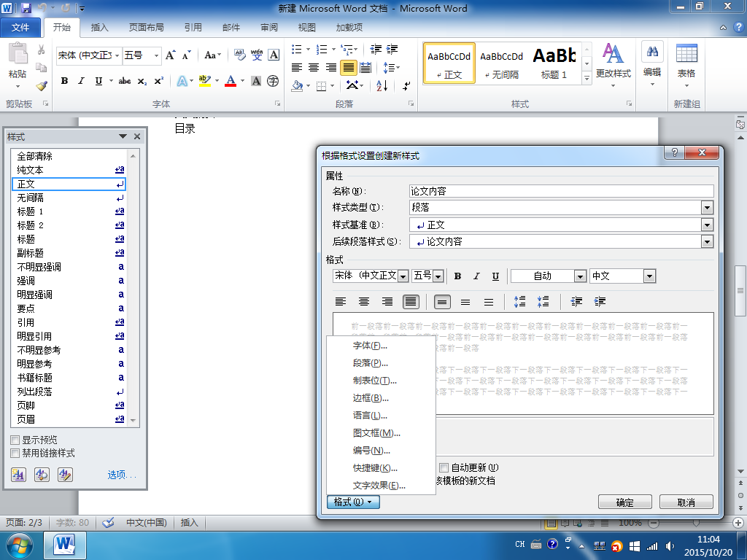Click the Paste clipboard icon
The height and width of the screenshot is (560, 747).
[x=18, y=53]
